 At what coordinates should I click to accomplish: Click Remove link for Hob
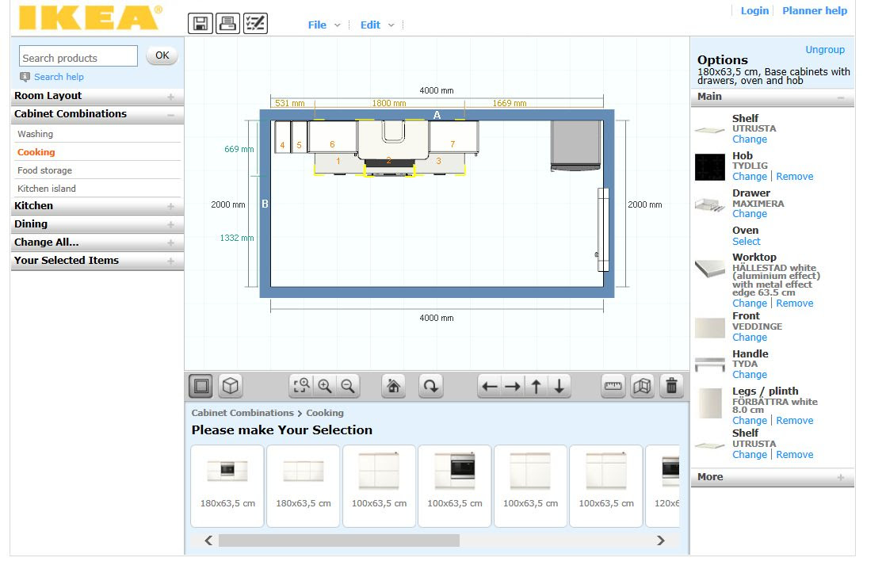coord(794,176)
